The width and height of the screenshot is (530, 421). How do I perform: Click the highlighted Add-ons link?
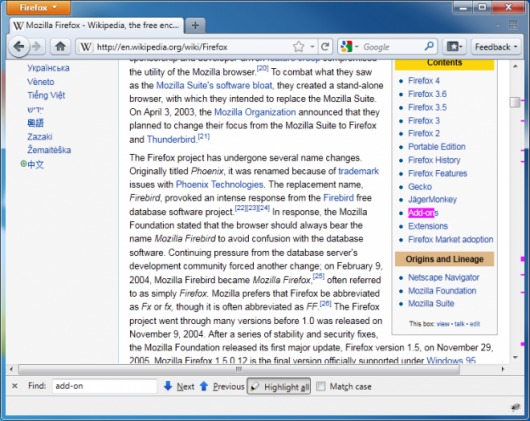[x=423, y=213]
